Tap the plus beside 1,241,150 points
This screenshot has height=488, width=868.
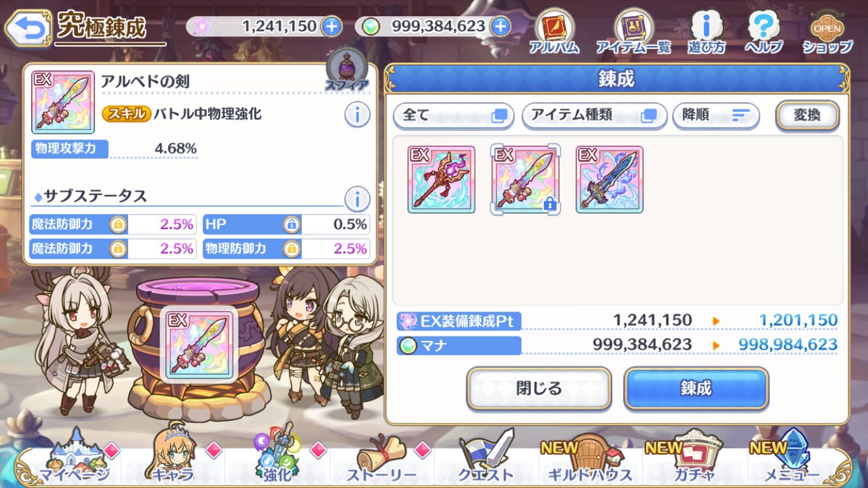click(x=331, y=27)
